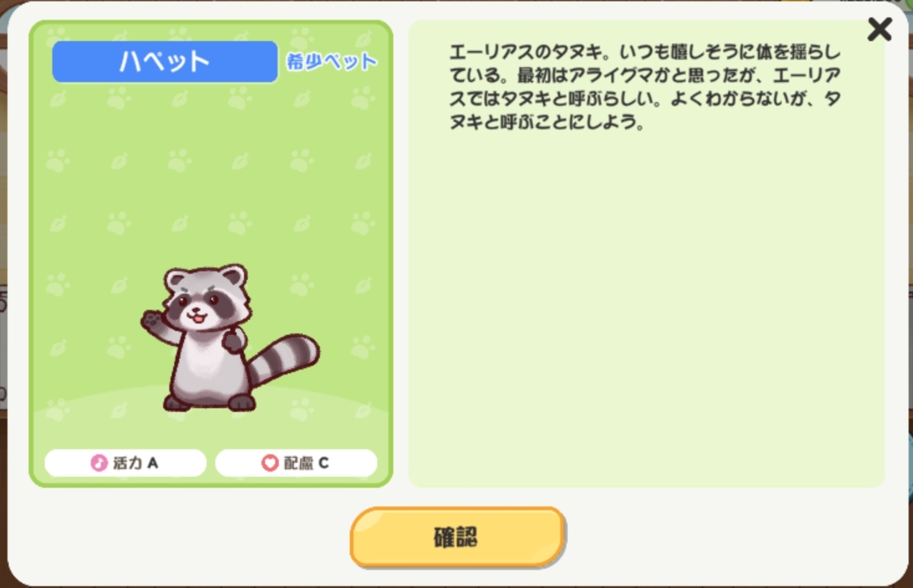913x588 pixels.
Task: Click the paw-print background above the raccoon
Action: tap(212, 174)
